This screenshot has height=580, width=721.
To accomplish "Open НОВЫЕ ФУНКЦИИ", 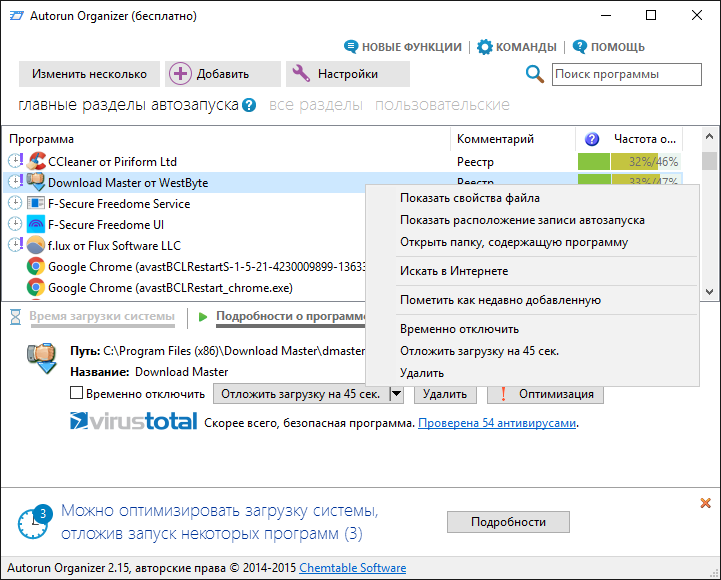I will pos(403,47).
